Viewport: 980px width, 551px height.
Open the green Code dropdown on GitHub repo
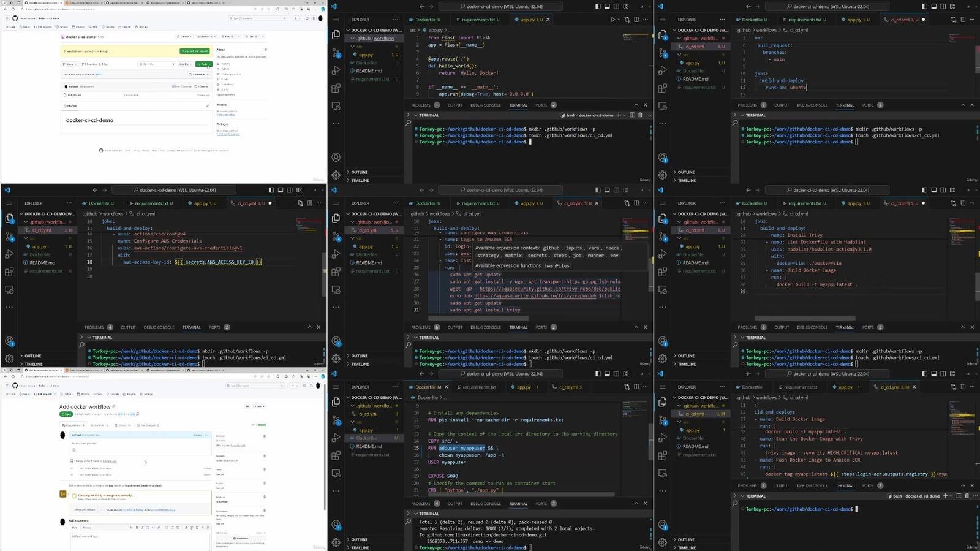(x=204, y=64)
